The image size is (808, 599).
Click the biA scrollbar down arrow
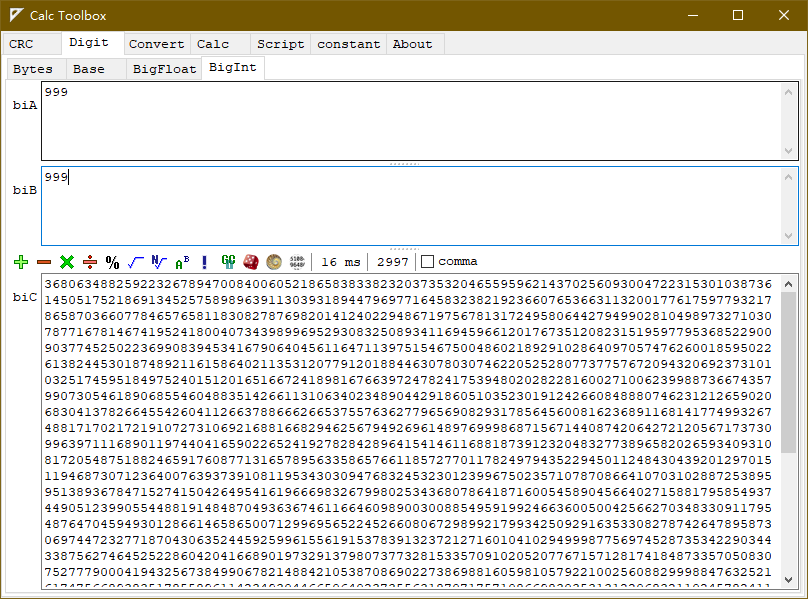click(x=788, y=151)
